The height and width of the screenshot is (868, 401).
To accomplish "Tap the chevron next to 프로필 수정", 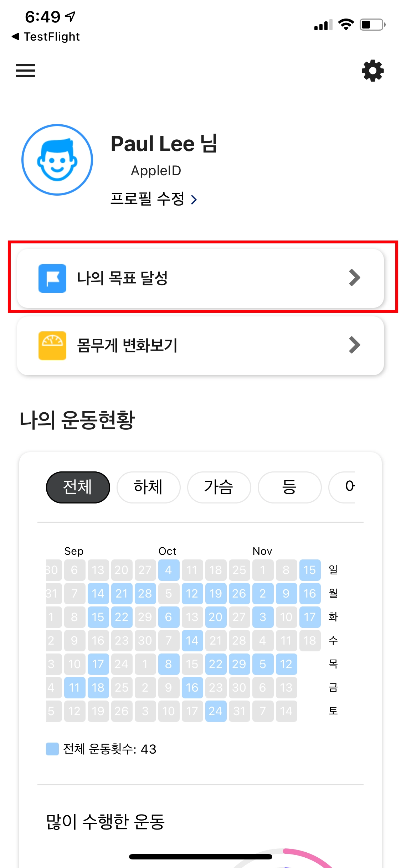I will (x=194, y=200).
